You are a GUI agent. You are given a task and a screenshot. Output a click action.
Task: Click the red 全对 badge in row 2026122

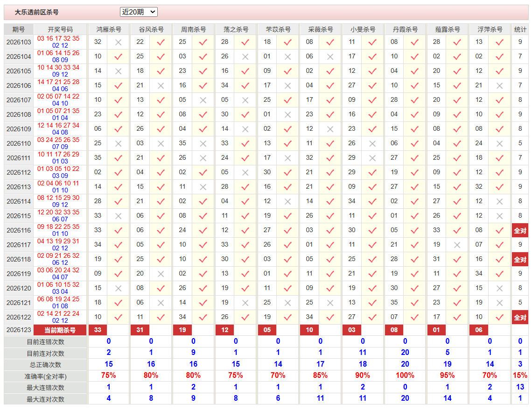520,318
